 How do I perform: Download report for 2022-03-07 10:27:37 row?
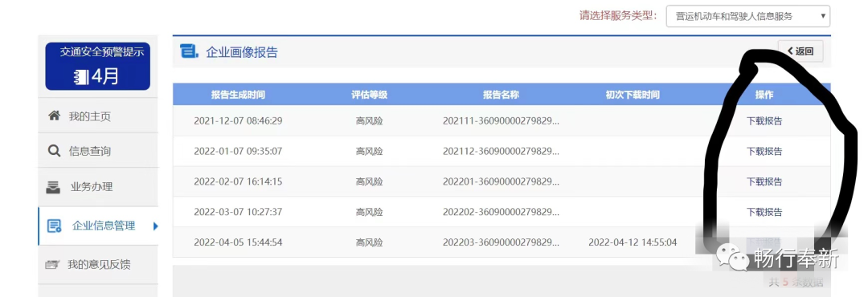click(x=764, y=212)
